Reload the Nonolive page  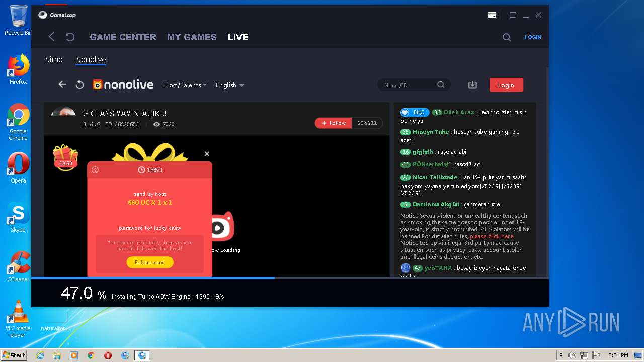pyautogui.click(x=79, y=85)
